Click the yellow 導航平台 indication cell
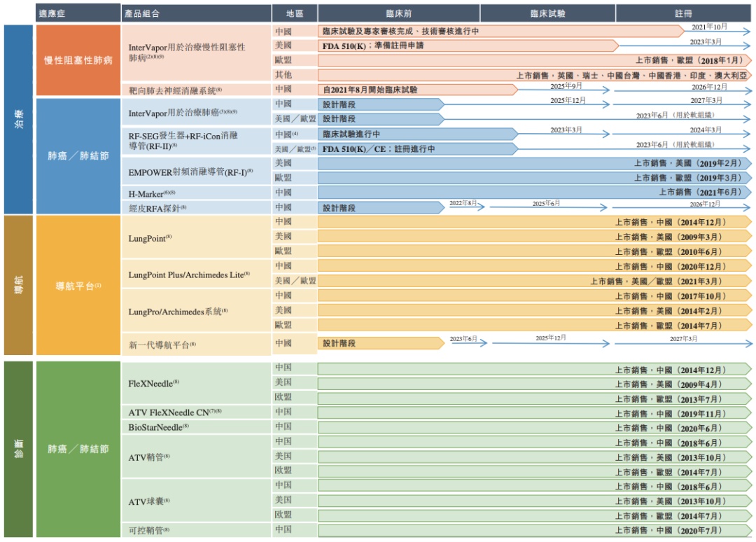The height and width of the screenshot is (542, 756). [78, 285]
